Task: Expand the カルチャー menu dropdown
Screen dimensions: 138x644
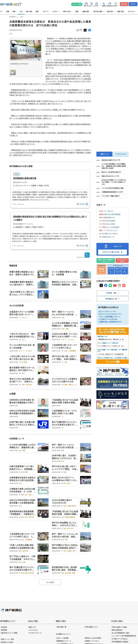Action: tap(56, 11)
